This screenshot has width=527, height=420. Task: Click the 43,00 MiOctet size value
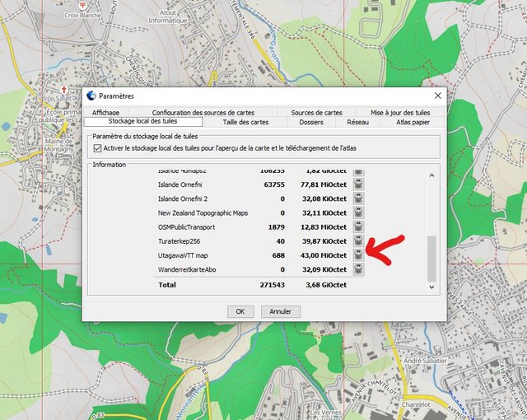pyautogui.click(x=324, y=255)
